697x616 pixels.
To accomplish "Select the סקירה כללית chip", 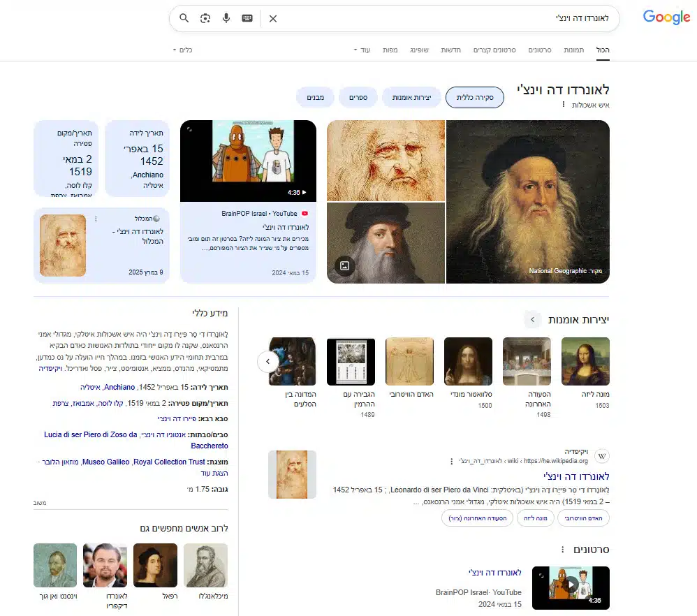I will [475, 97].
